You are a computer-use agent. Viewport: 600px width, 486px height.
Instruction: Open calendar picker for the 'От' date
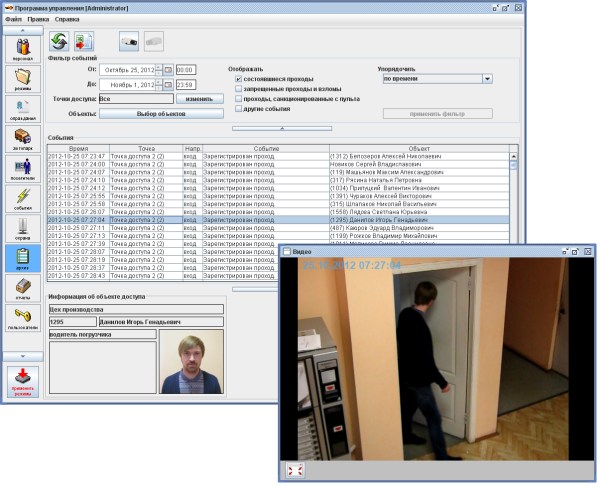tap(167, 70)
